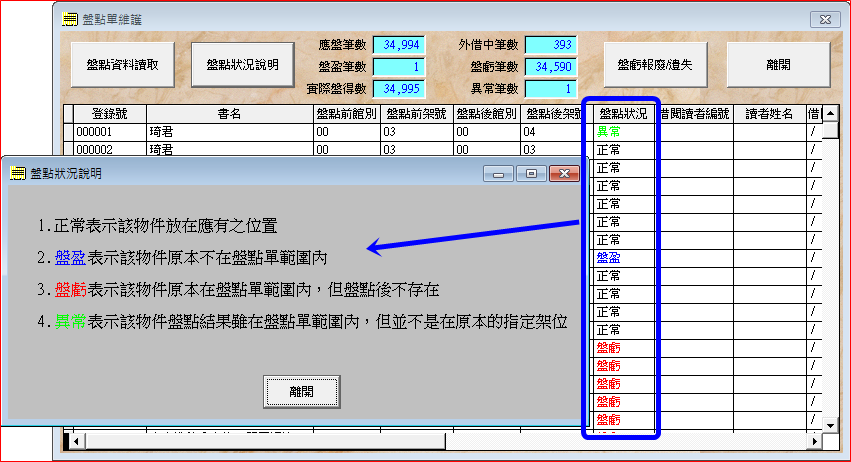This screenshot has height=462, width=851.
Task: Click 離開 button in 盤點狀況說明 dialog
Action: (x=302, y=391)
